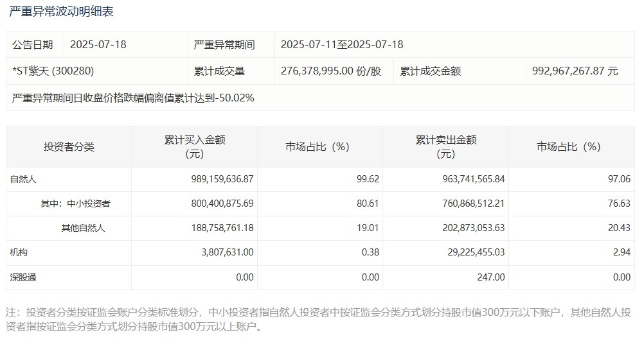
Task: Click sell share 2.94
Action: click(x=622, y=252)
